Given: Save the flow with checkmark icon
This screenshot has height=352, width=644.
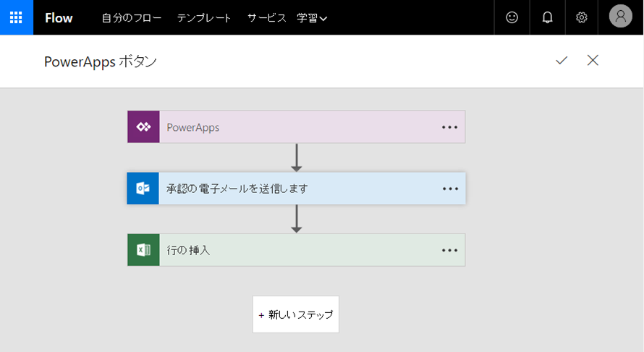Looking at the screenshot, I should [x=562, y=60].
